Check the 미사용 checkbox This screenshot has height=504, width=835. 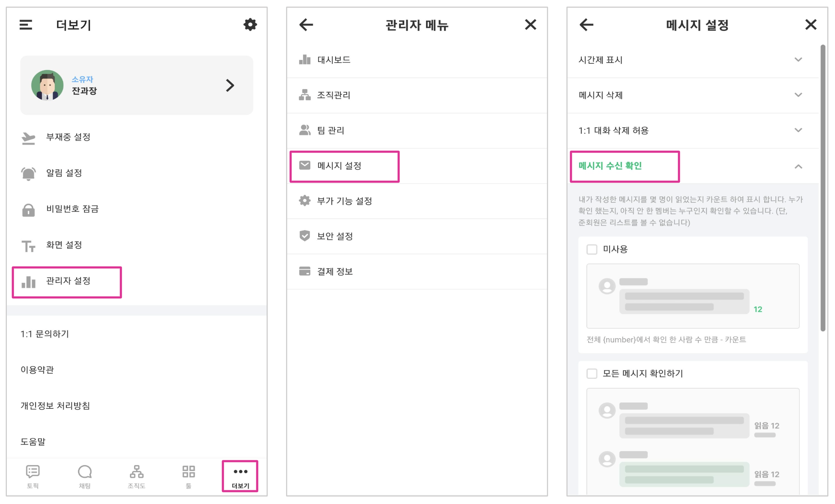[592, 249]
